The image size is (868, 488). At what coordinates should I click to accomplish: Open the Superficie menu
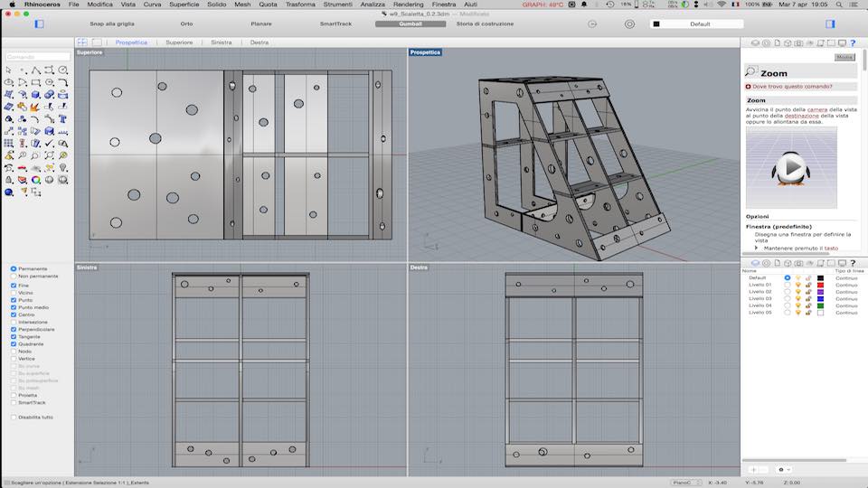184,5
